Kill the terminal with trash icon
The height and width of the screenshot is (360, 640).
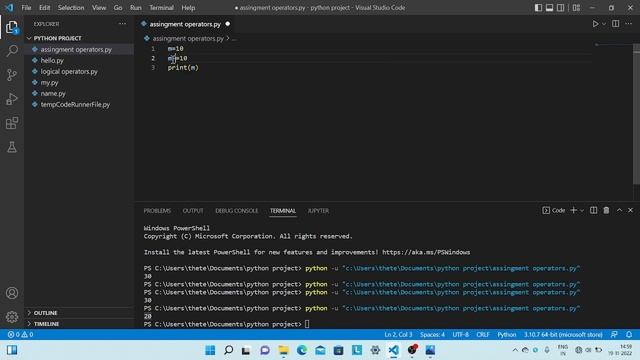[606, 210]
